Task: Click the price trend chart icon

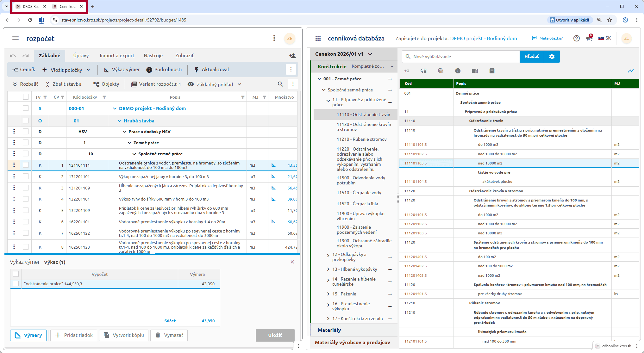Action: click(x=631, y=71)
